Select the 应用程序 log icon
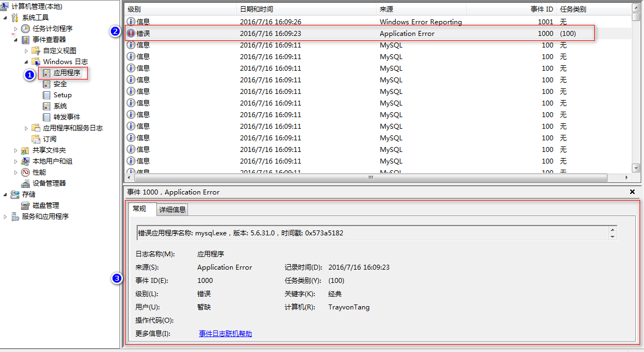The height and width of the screenshot is (352, 644). tap(46, 73)
